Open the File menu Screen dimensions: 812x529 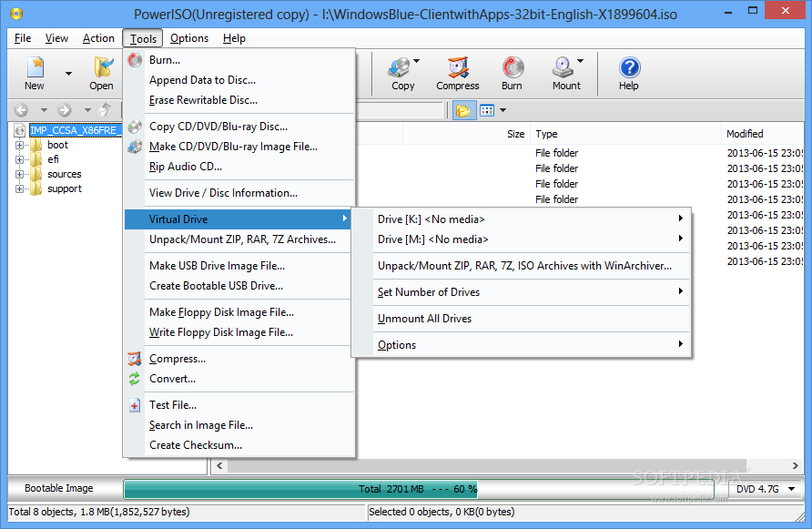[x=23, y=38]
